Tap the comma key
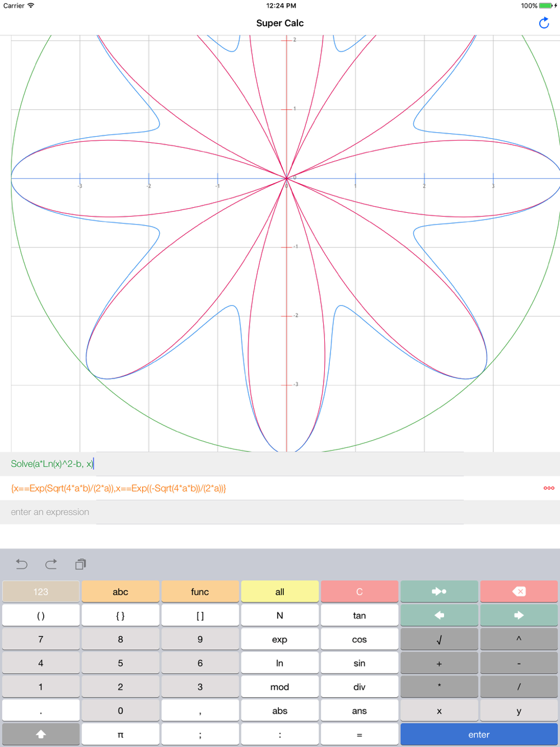This screenshot has height=747, width=560. (x=200, y=711)
